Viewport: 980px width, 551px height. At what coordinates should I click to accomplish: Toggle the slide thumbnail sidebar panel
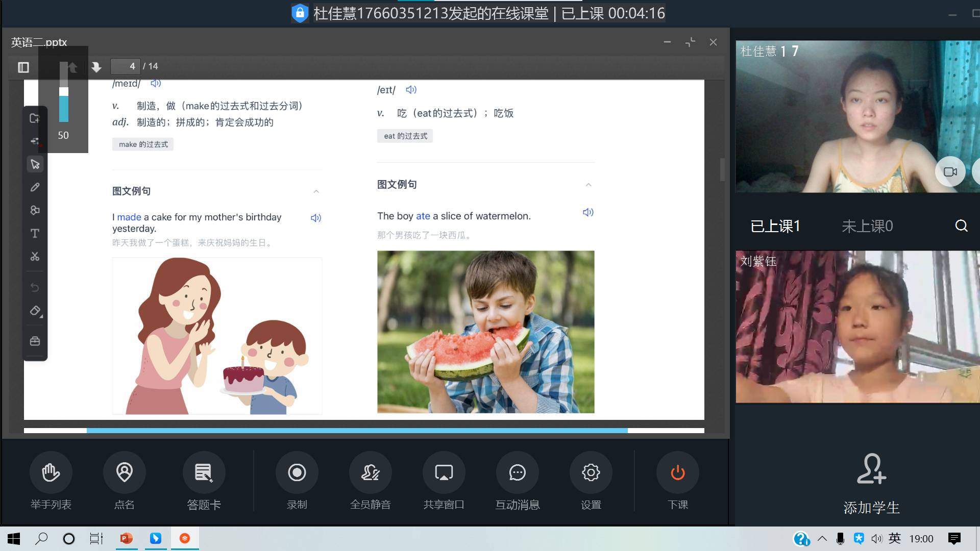pos(23,67)
